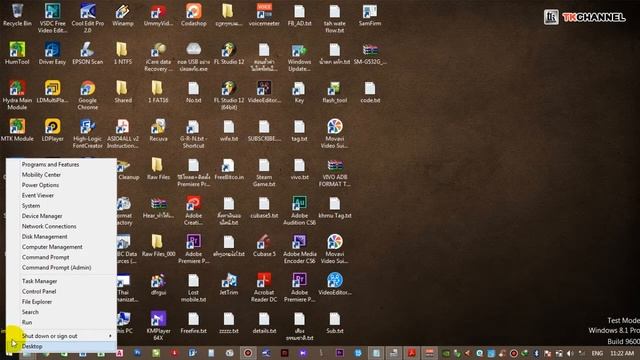Open the Recycle Bin desktop icon

click(x=17, y=15)
